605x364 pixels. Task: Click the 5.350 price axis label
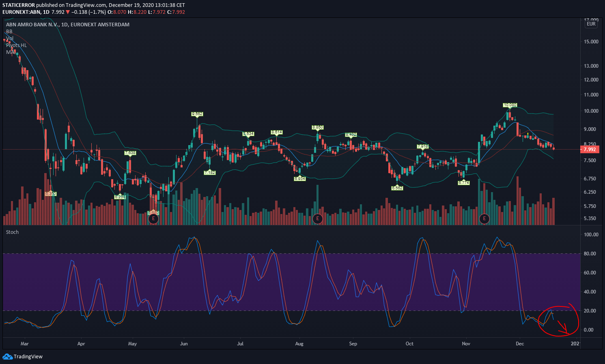[x=590, y=218]
